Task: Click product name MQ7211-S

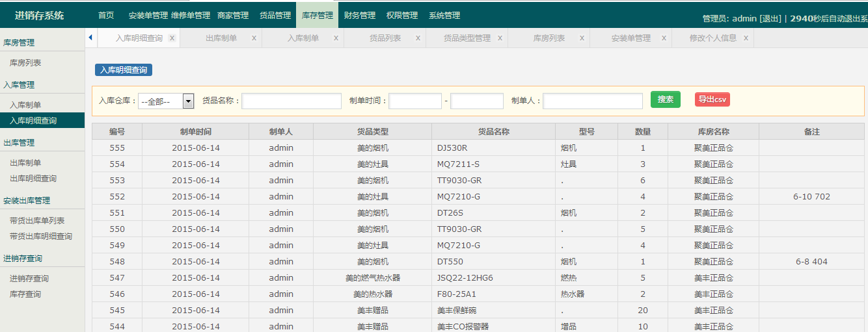Action: click(458, 164)
